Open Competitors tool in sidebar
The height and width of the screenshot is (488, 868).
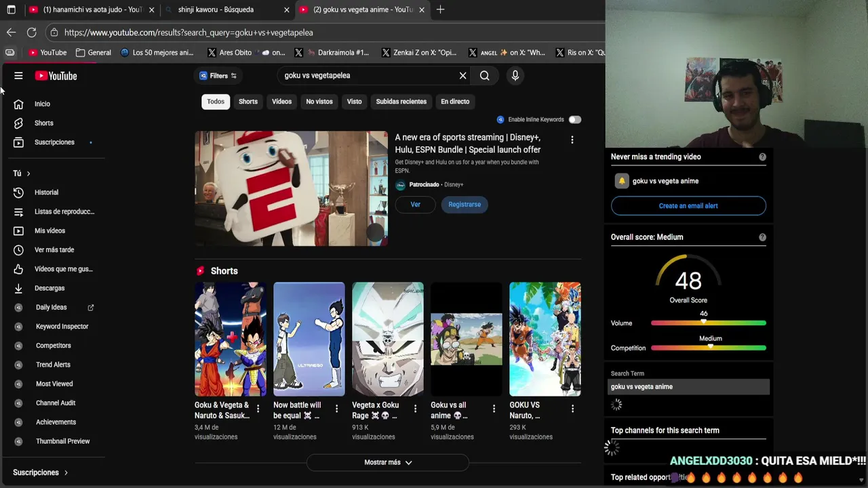coord(54,346)
